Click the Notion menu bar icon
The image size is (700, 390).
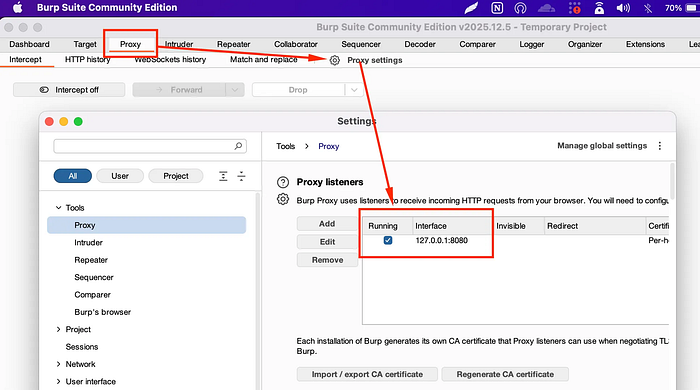(x=497, y=8)
